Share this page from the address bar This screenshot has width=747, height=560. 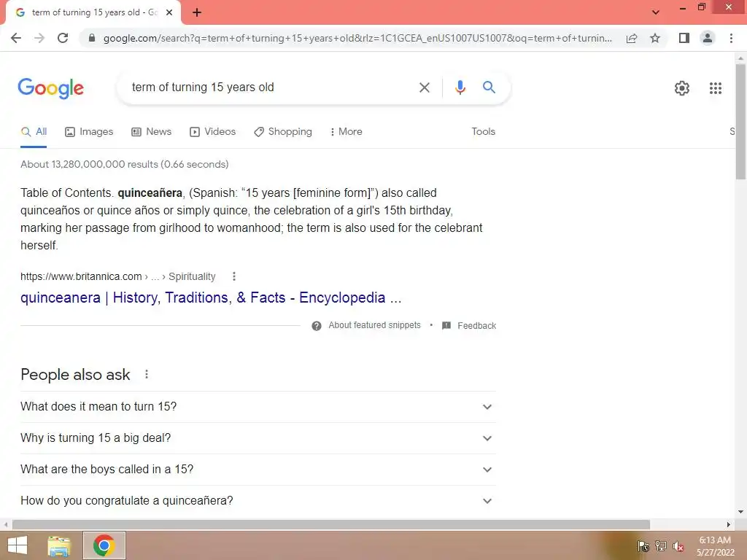[632, 38]
